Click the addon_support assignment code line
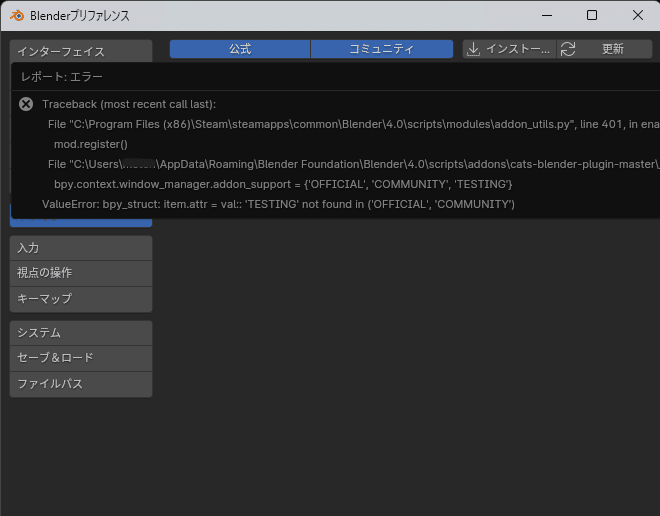660x516 pixels. click(x=283, y=184)
